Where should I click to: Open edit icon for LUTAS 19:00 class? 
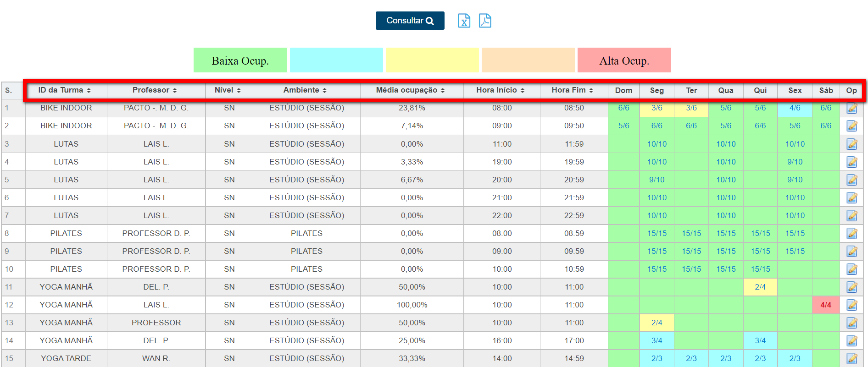click(x=851, y=162)
